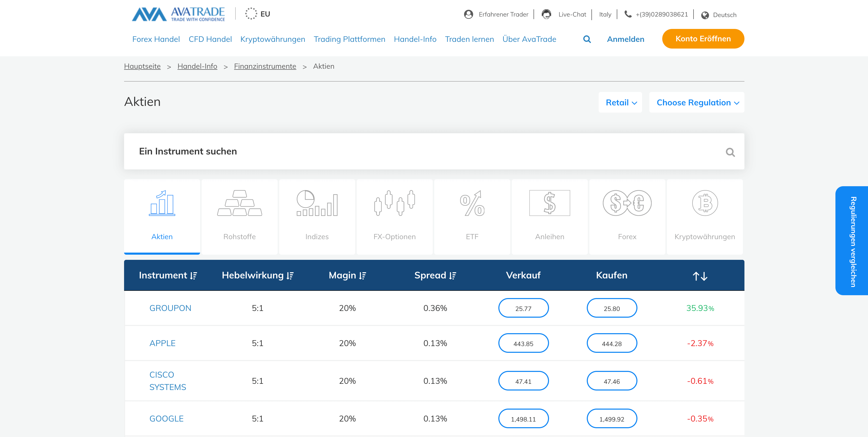Select the FX-Optionen candlestick icon
Image resolution: width=868 pixels, height=437 pixels.
click(394, 203)
